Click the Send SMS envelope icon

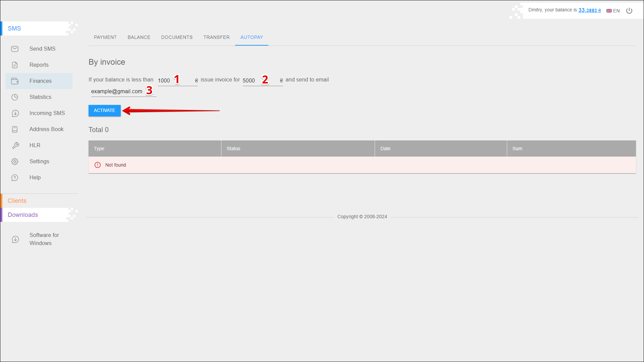point(15,49)
